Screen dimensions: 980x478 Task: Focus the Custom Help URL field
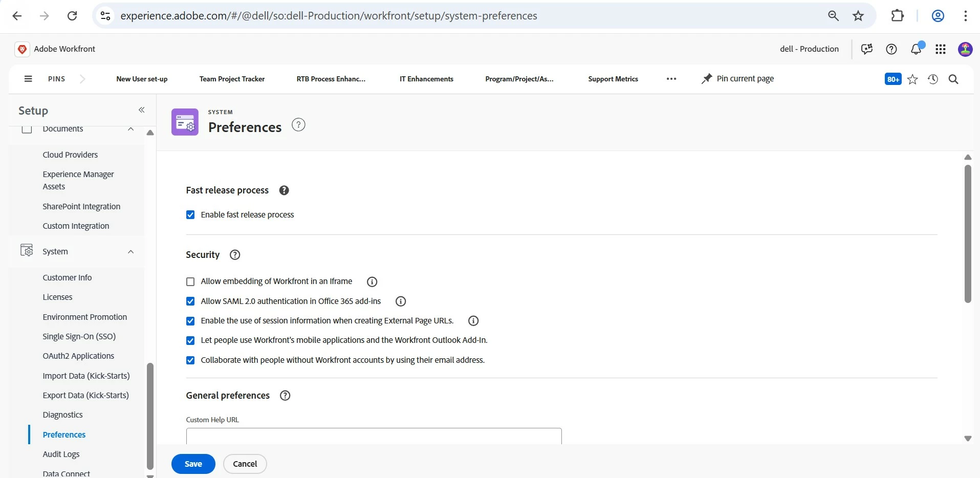[374, 436]
